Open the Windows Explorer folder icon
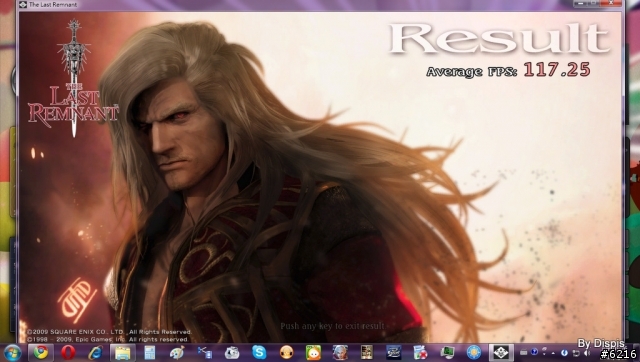 click(122, 352)
